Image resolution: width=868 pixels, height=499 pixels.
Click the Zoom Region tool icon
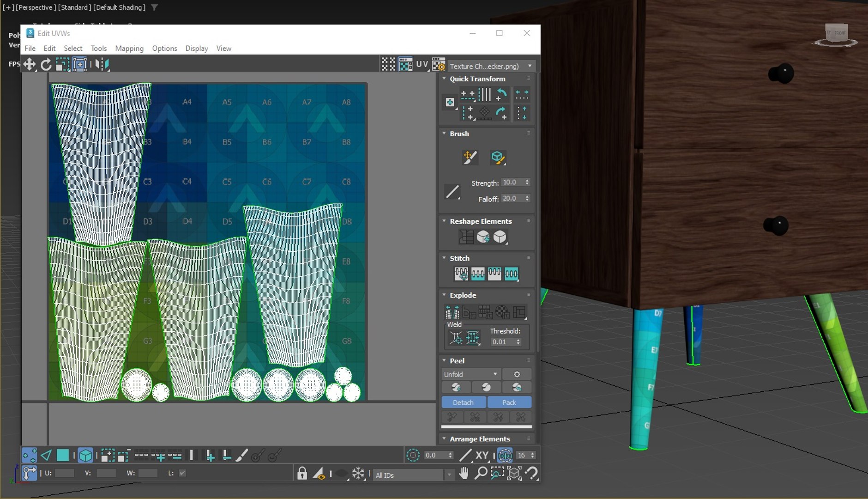pyautogui.click(x=497, y=473)
